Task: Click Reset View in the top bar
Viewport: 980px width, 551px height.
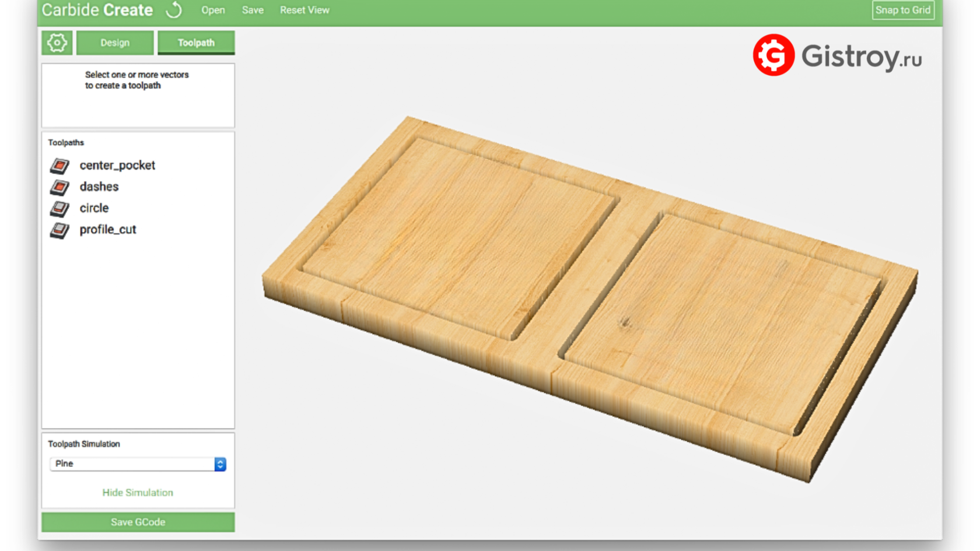Action: click(304, 10)
